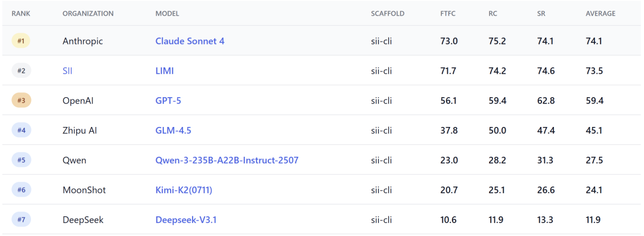Sort by the AVERAGE column header

[x=600, y=14]
